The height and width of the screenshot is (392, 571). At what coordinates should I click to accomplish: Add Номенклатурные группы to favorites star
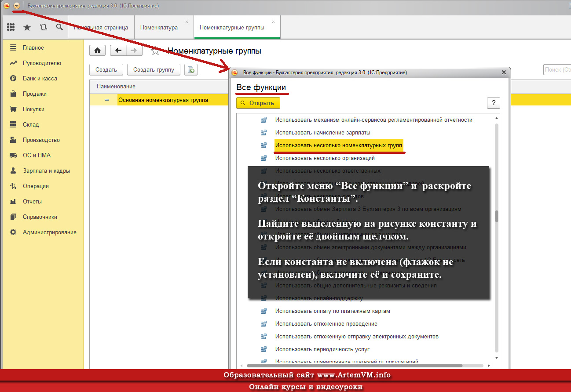[155, 51]
